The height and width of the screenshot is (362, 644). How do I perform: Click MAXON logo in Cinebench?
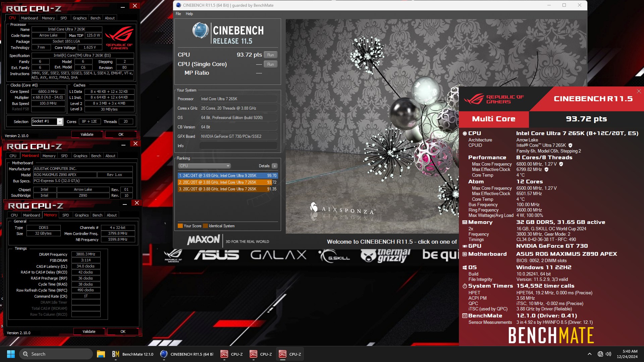pyautogui.click(x=204, y=240)
